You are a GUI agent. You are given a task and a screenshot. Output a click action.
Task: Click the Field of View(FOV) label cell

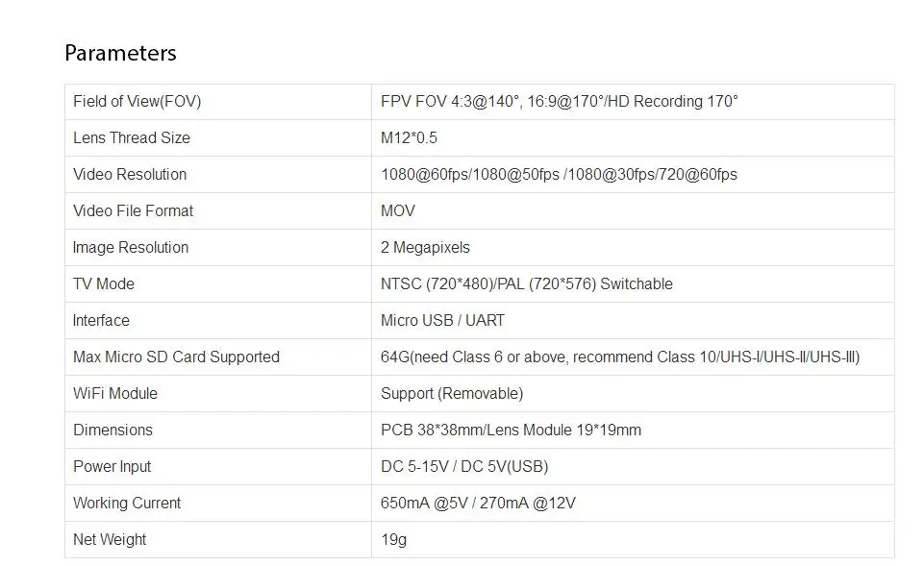point(137,102)
